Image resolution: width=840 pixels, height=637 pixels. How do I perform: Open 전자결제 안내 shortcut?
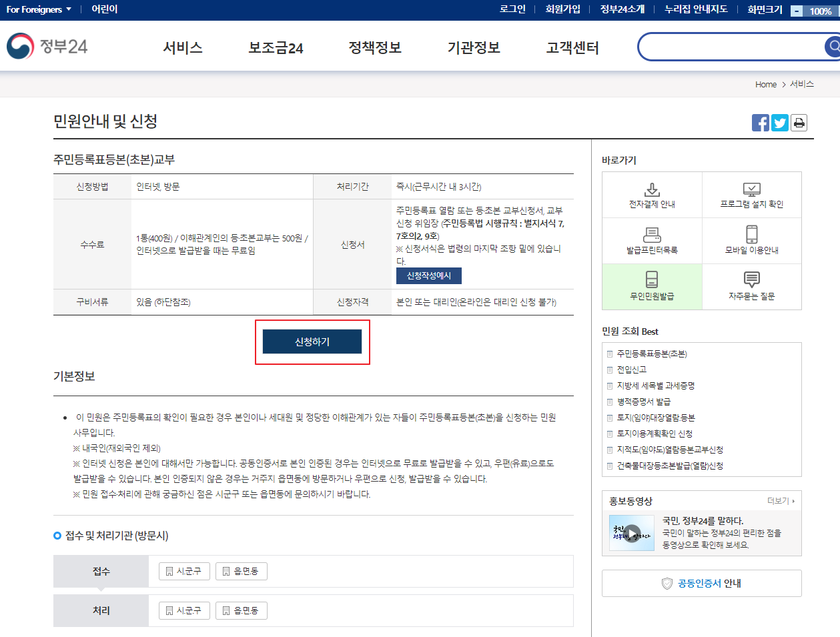tap(652, 195)
